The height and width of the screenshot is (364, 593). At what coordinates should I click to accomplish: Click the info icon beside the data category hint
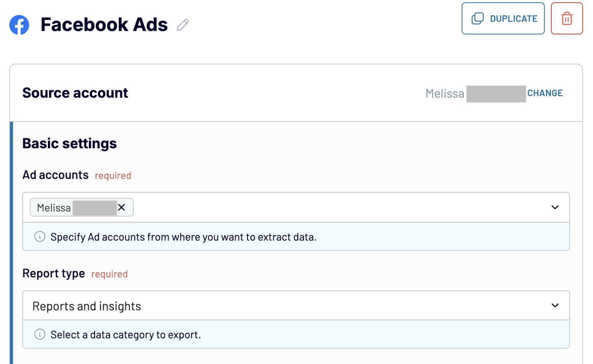pyautogui.click(x=39, y=335)
